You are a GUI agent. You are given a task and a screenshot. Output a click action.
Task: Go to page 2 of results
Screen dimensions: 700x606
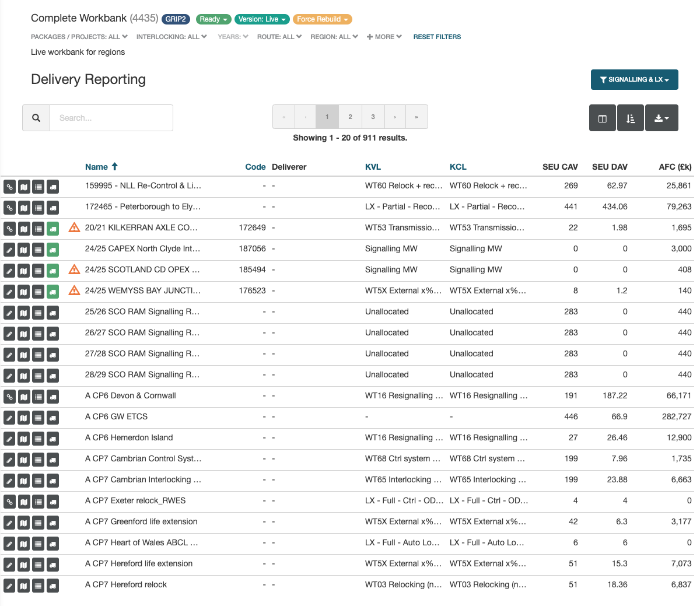click(x=350, y=117)
